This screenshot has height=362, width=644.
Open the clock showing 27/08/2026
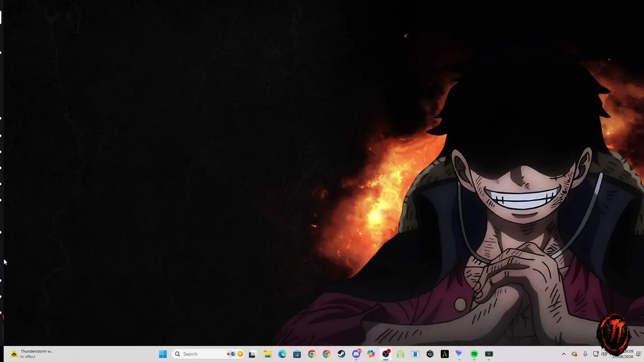click(622, 354)
